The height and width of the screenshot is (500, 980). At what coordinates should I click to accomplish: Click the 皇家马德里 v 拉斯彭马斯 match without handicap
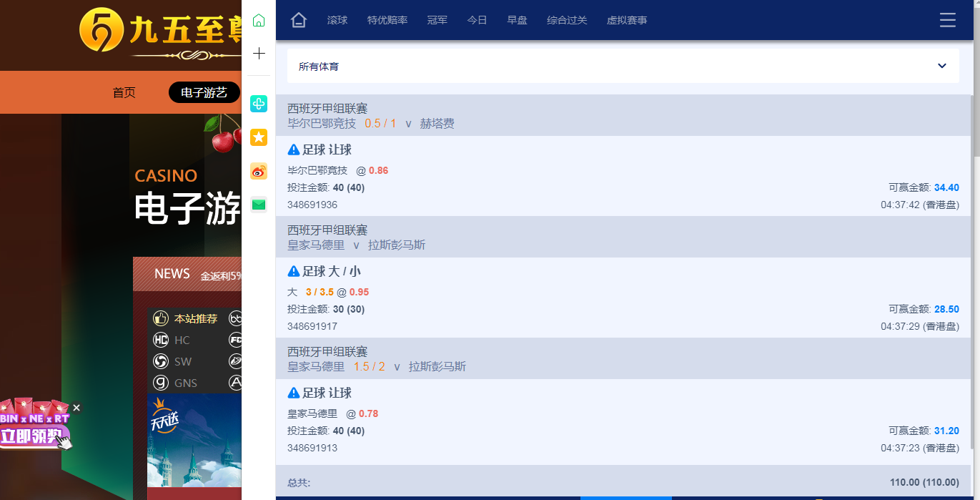click(x=623, y=237)
